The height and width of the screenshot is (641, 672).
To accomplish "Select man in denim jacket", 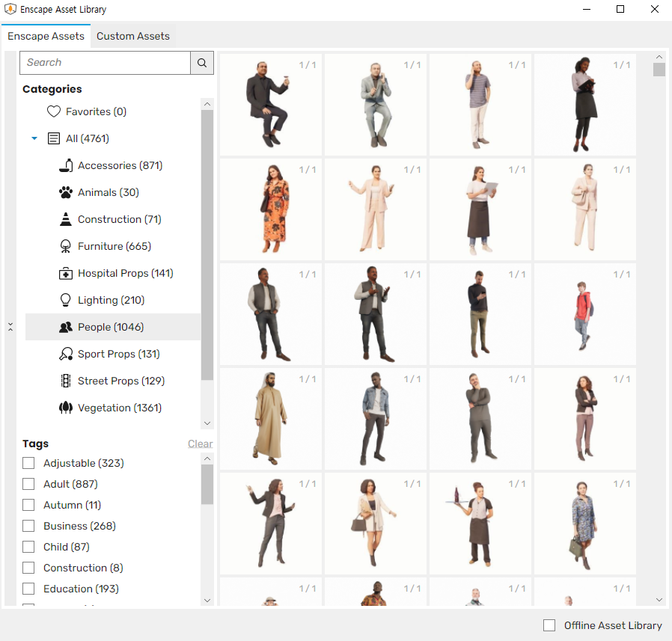I will [376, 419].
